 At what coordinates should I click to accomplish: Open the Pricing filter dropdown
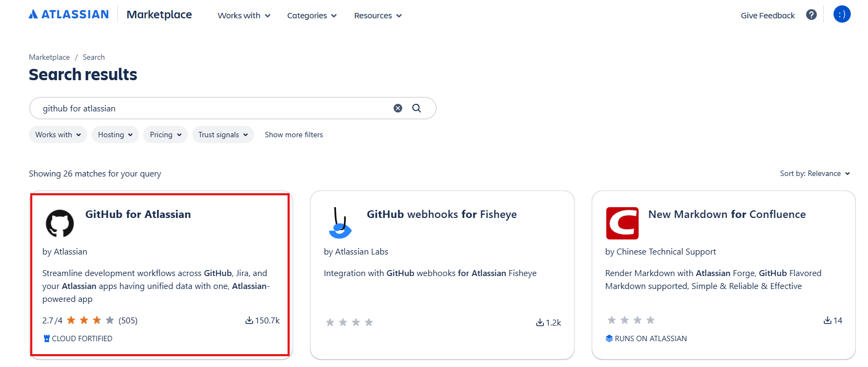point(165,135)
